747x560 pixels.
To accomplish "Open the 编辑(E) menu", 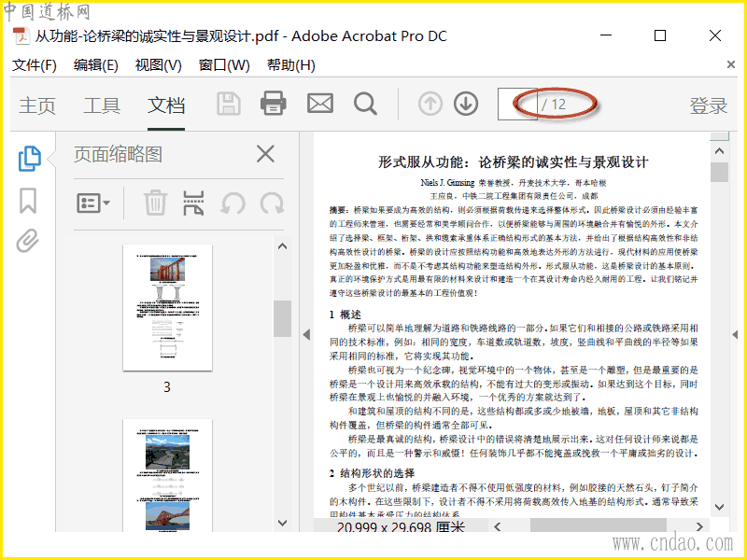I will tap(96, 65).
